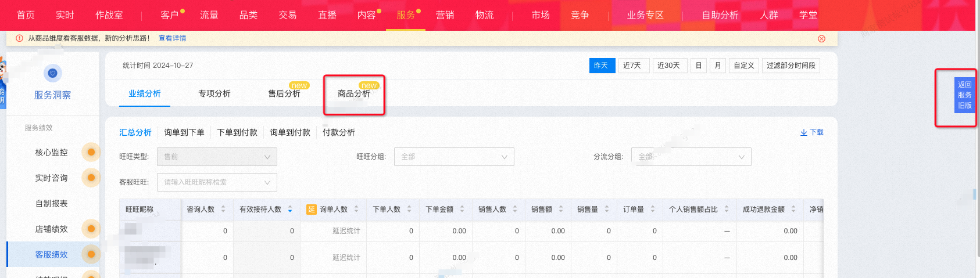Open 客户 in top navigation

[170, 15]
